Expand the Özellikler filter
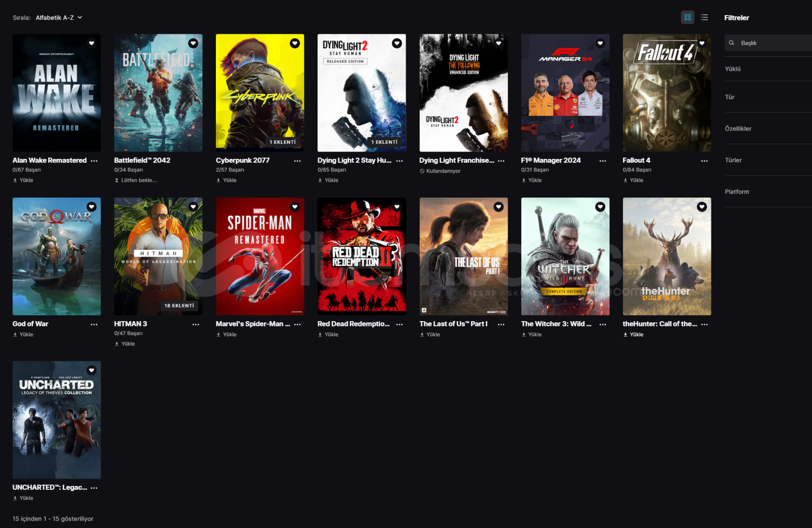 pos(768,129)
